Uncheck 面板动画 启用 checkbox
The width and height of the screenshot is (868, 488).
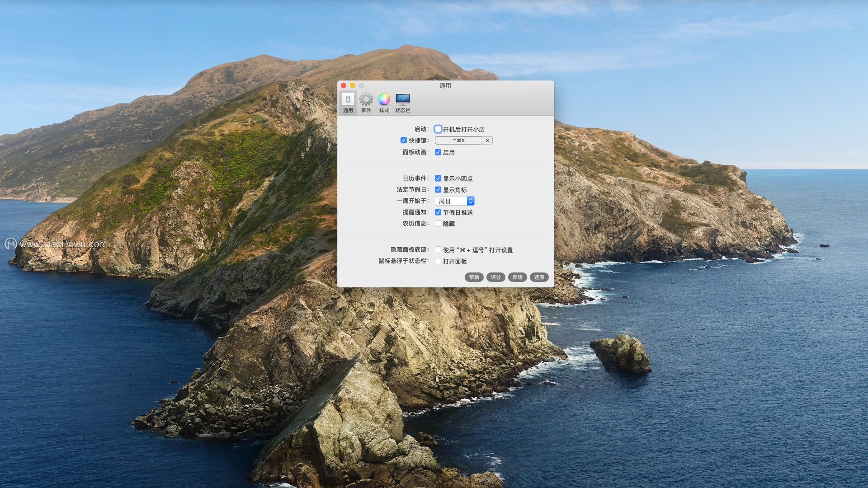pos(438,152)
